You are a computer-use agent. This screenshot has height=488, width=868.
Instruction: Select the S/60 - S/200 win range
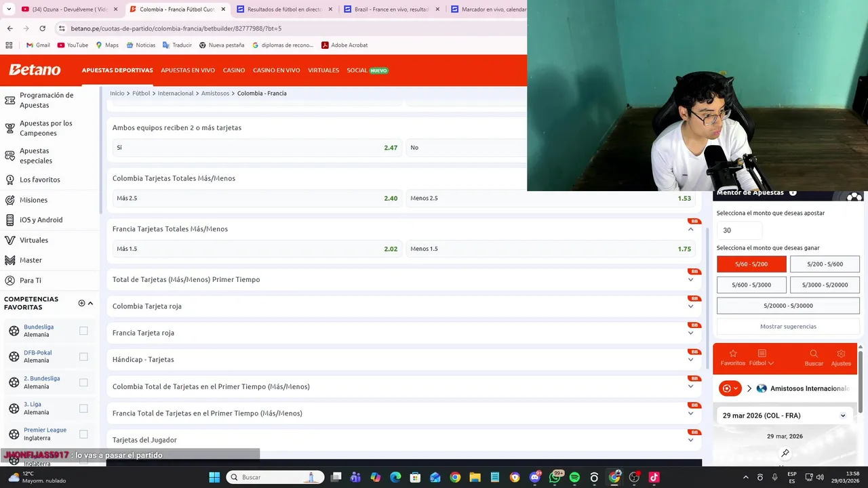pyautogui.click(x=751, y=264)
